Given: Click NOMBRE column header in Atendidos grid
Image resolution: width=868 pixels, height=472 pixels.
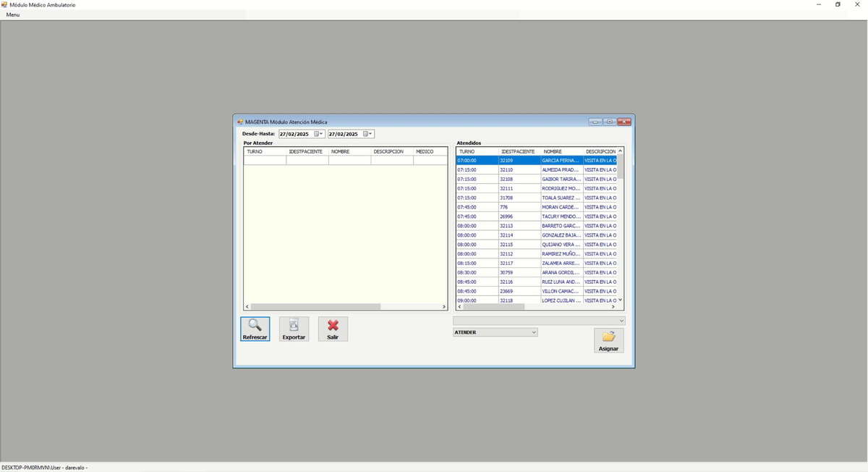Looking at the screenshot, I should pos(562,151).
